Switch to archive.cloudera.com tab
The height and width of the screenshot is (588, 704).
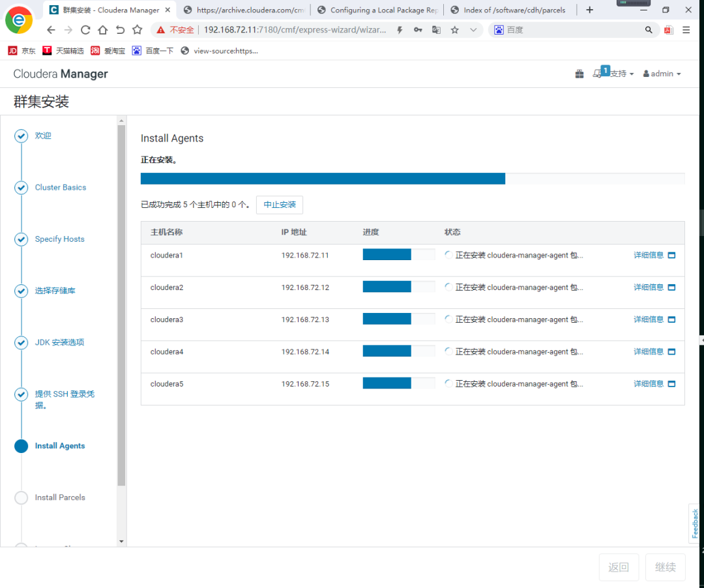(244, 10)
